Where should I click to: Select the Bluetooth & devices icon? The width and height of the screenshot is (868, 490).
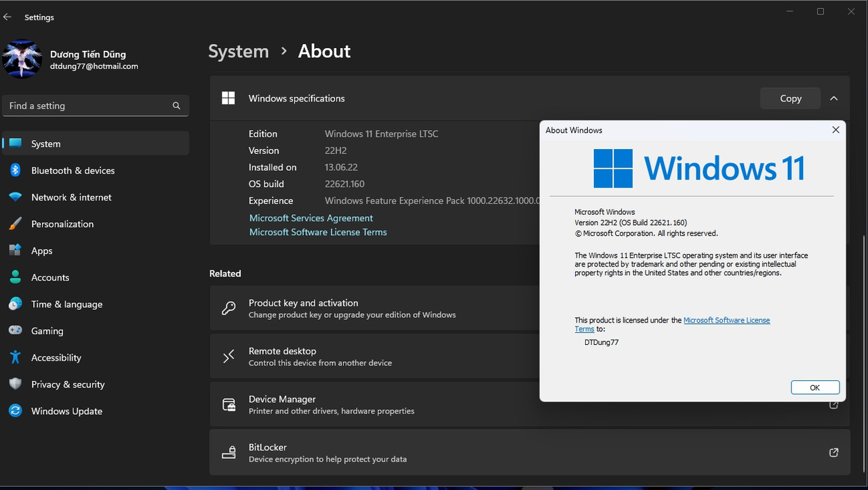(15, 170)
